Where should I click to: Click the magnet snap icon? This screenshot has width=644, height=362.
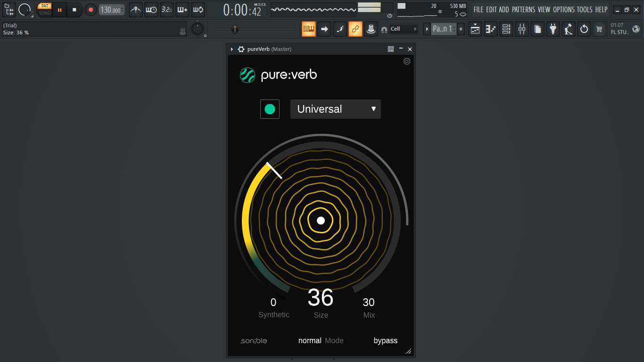click(x=384, y=29)
